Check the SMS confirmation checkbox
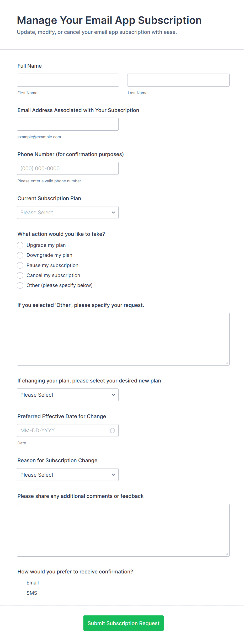Screen dimensions: 244x644 tap(20, 593)
